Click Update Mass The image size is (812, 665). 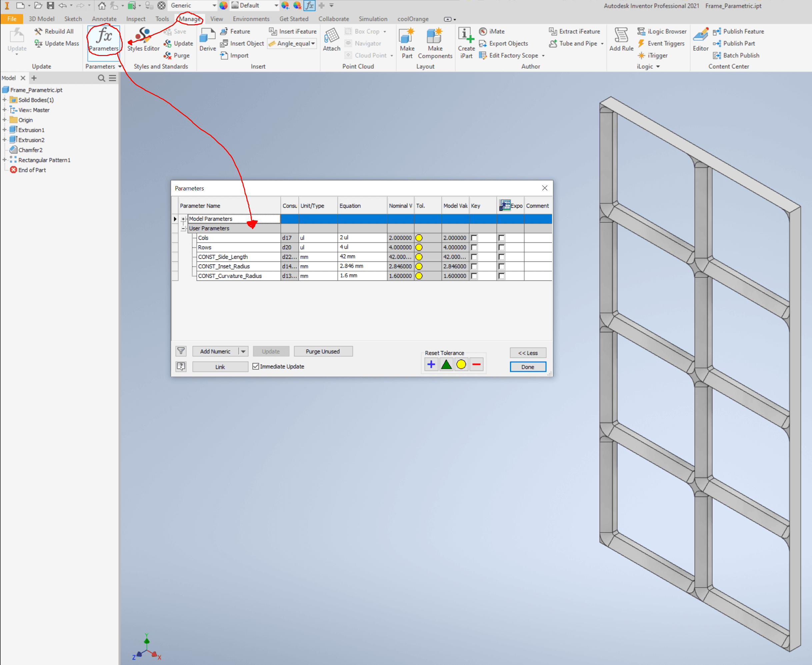coord(57,43)
